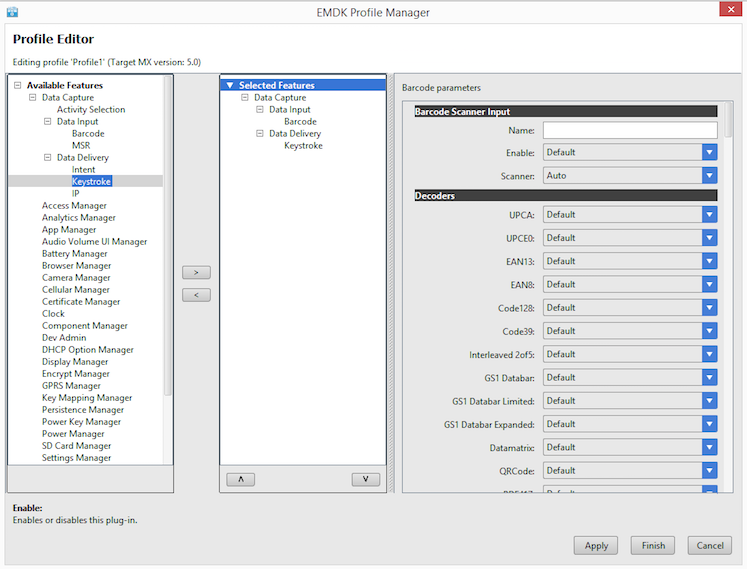Choose Wi-Fi related Settings Manager feature item

point(76,458)
